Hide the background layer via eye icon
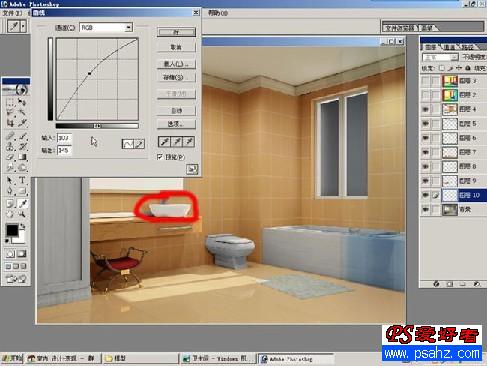 (426, 209)
